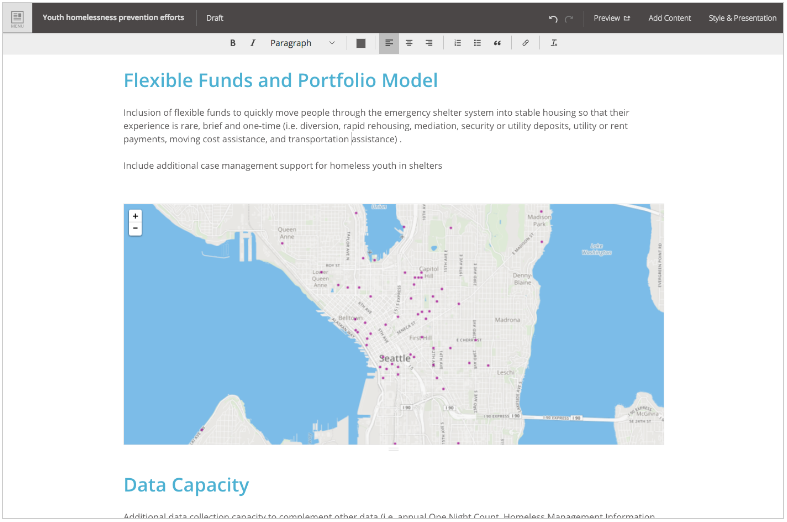787x522 pixels.
Task: Insert a bulleted list
Action: [x=477, y=43]
